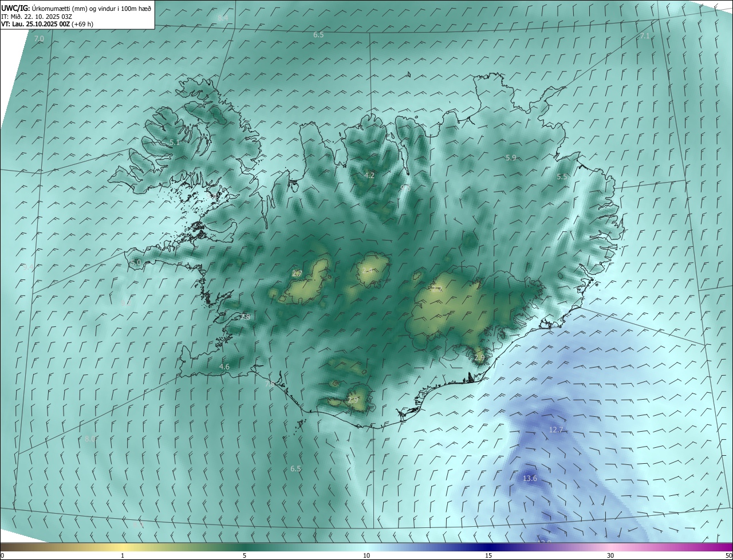Click the 7.1 value label
This screenshot has height=560, width=733.
point(644,36)
